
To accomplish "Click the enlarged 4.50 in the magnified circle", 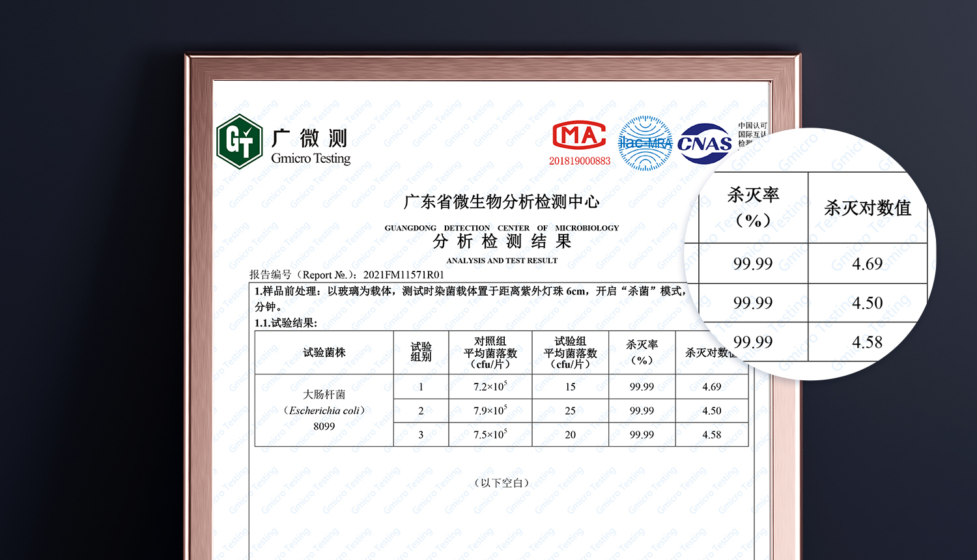I will pos(868,303).
